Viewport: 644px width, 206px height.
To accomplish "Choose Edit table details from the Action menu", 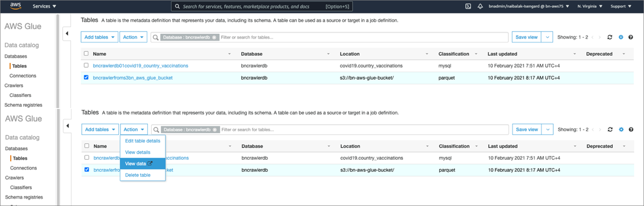I will 143,141.
